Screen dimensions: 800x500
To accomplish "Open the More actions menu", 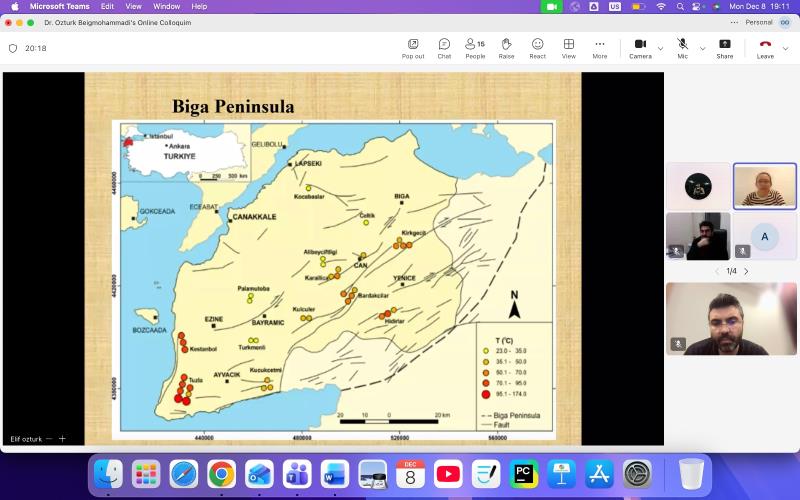I will pyautogui.click(x=599, y=48).
